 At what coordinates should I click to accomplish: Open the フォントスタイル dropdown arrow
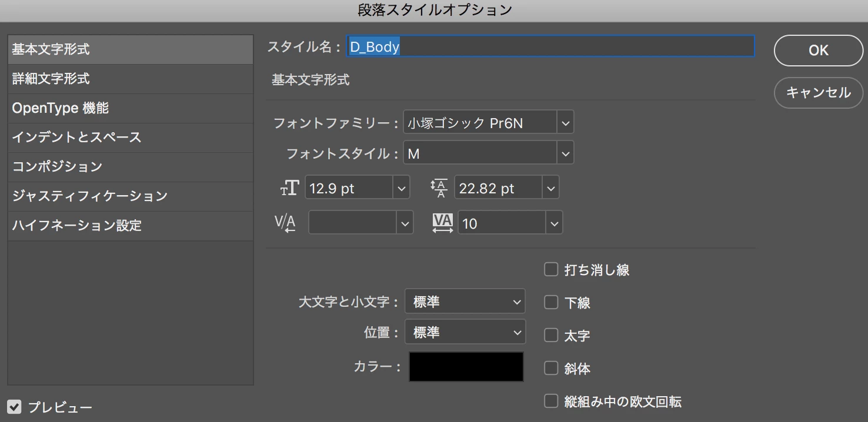point(565,153)
